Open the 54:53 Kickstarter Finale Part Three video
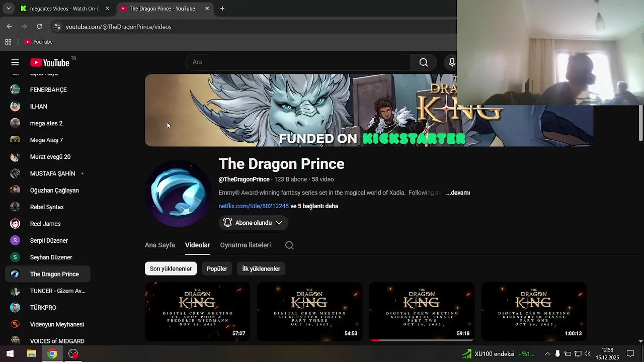This screenshot has width=644, height=362. [x=309, y=311]
